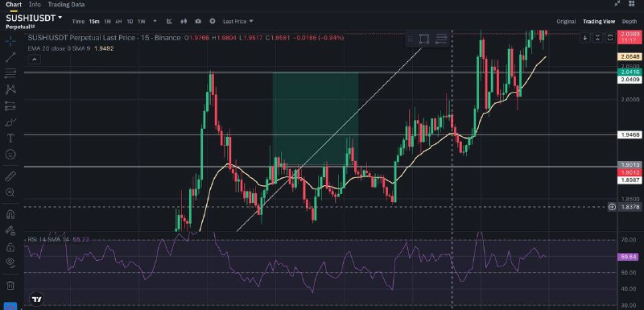Open the emoji icons tool
The height and width of the screenshot is (310, 644).
click(10, 155)
